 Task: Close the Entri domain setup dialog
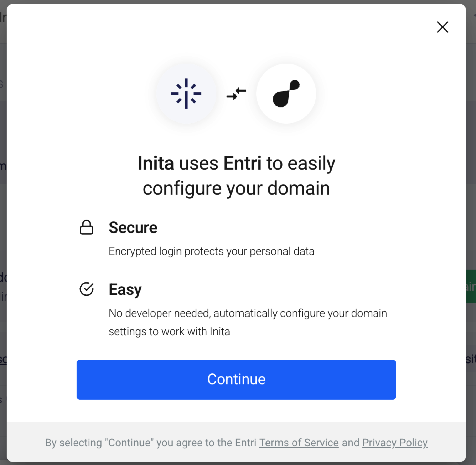(443, 27)
